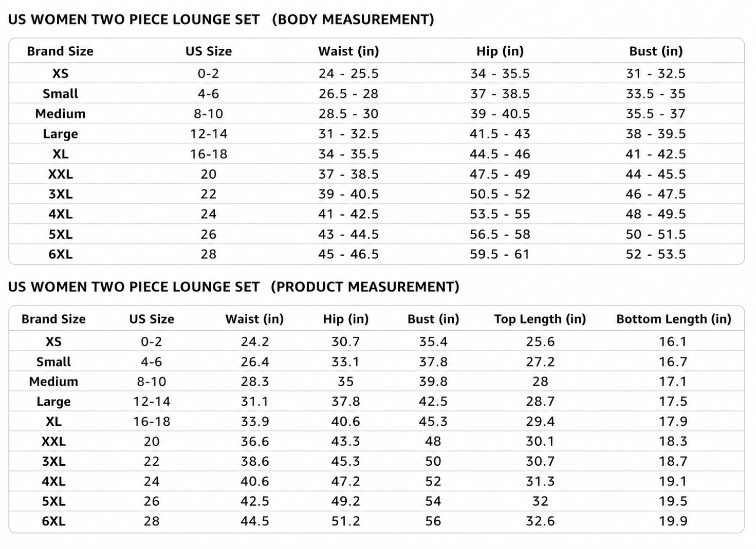Click the Waist (in) header in body table
Image resolution: width=756 pixels, height=549 pixels.
coord(348,51)
